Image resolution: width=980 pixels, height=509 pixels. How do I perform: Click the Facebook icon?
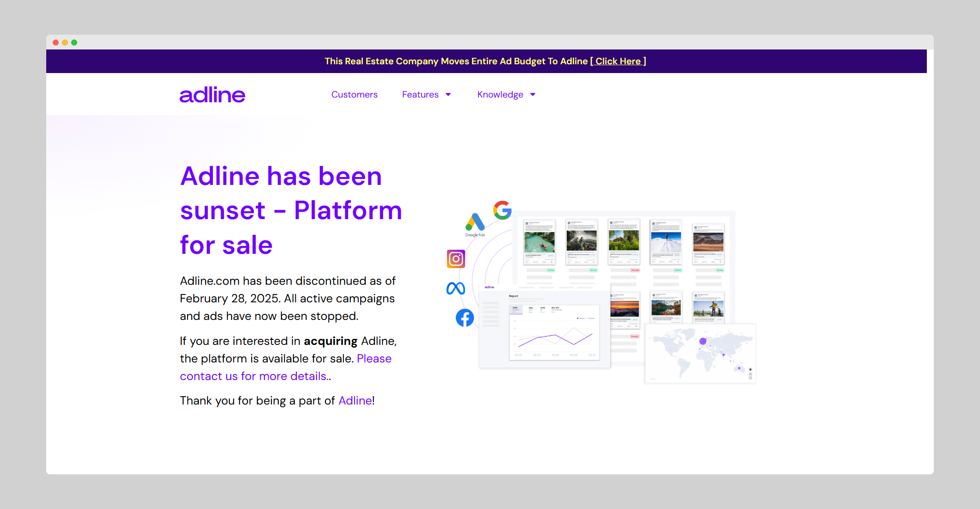(465, 318)
